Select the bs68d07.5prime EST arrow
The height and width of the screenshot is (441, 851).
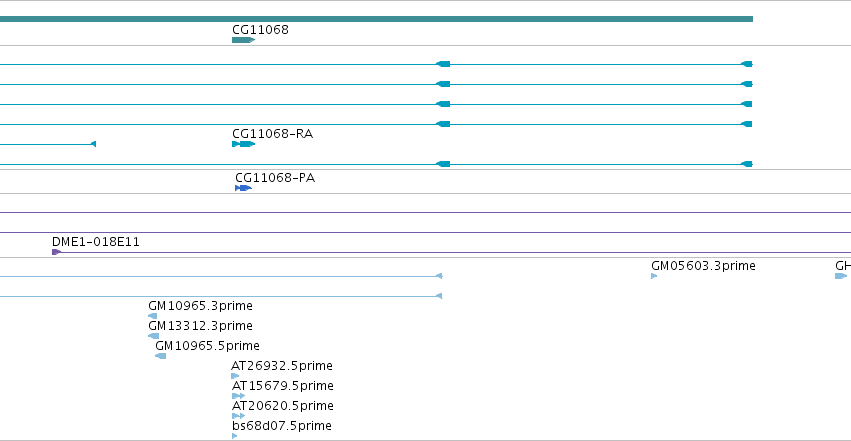[x=234, y=436]
